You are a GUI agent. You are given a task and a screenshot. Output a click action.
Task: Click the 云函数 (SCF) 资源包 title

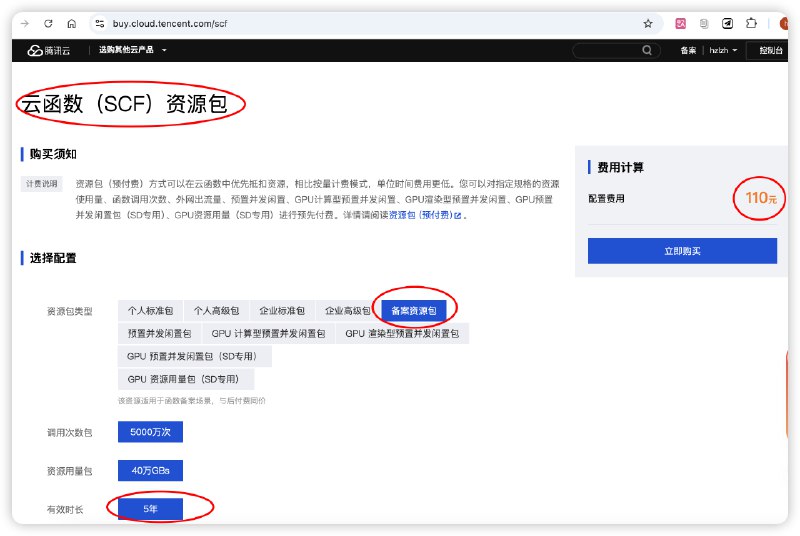[124, 104]
